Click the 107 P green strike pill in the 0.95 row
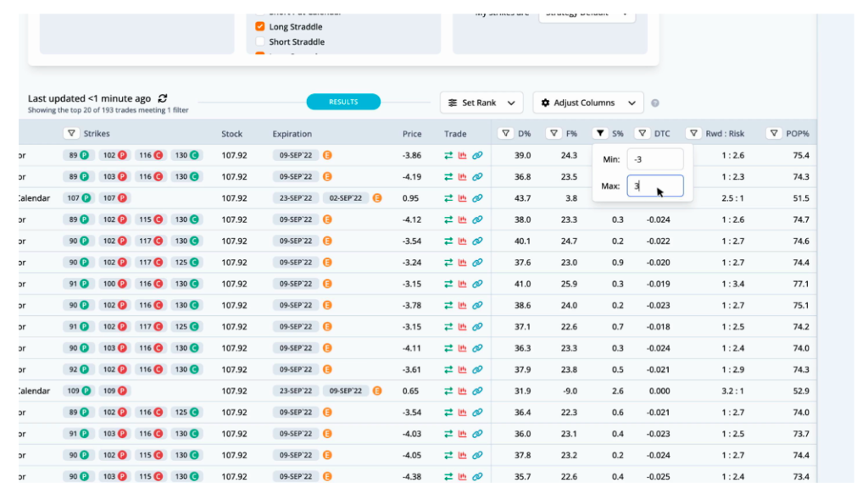The width and height of the screenshot is (868, 499). click(x=79, y=198)
